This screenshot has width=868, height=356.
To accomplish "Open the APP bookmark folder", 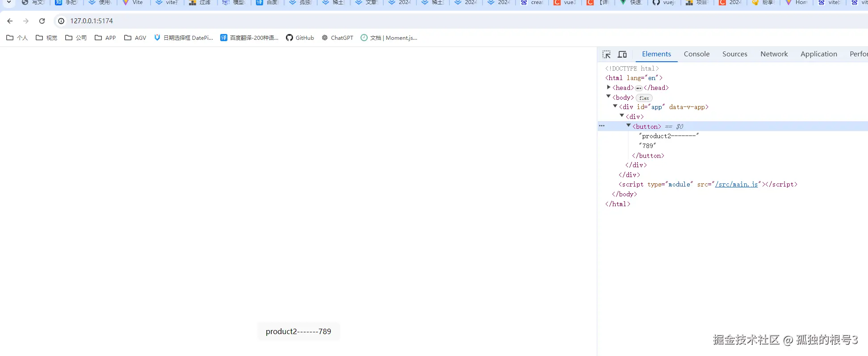I will coord(105,38).
